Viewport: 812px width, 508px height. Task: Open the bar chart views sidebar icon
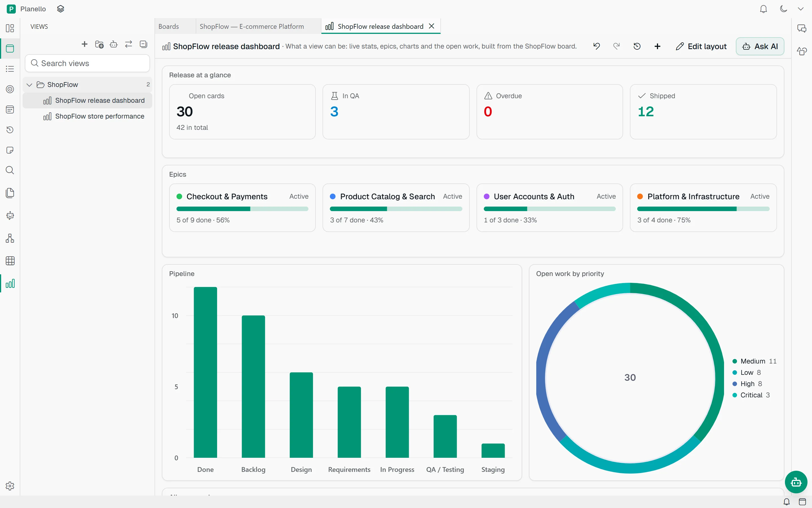(x=10, y=284)
